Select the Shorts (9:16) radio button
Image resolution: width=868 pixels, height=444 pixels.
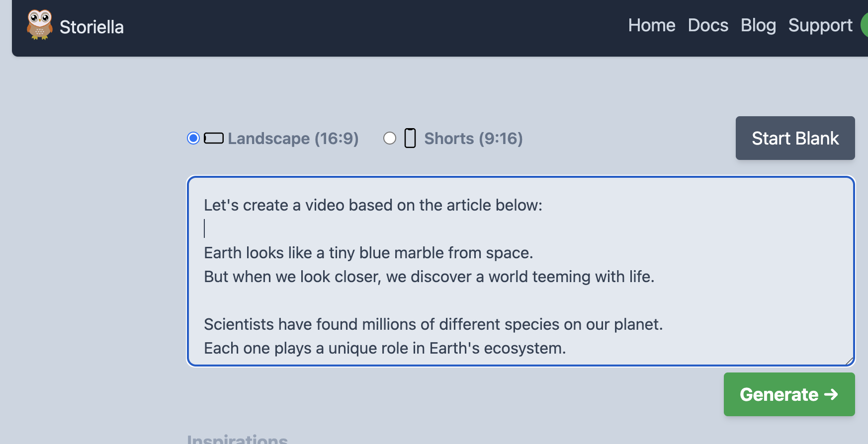click(390, 138)
